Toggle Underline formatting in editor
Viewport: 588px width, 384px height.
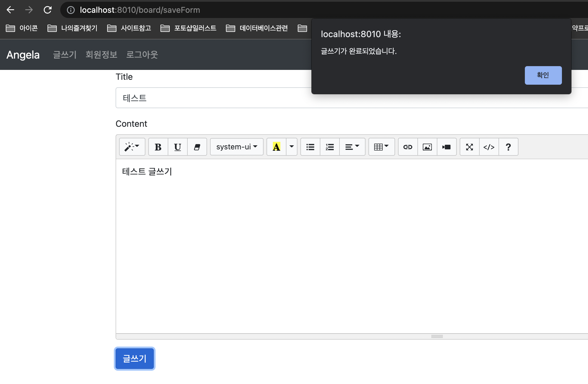(x=178, y=147)
